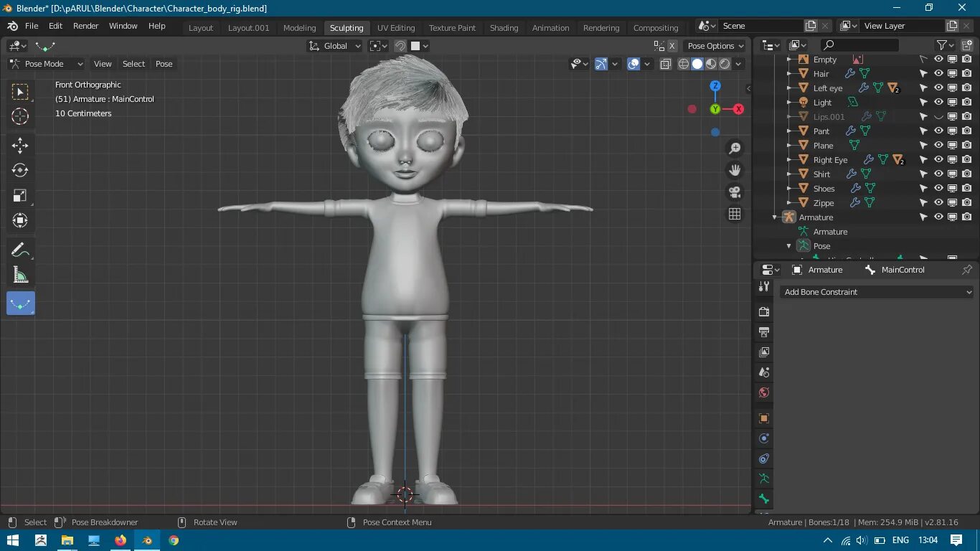Open the World Properties tab
The width and height of the screenshot is (980, 551).
tap(763, 392)
